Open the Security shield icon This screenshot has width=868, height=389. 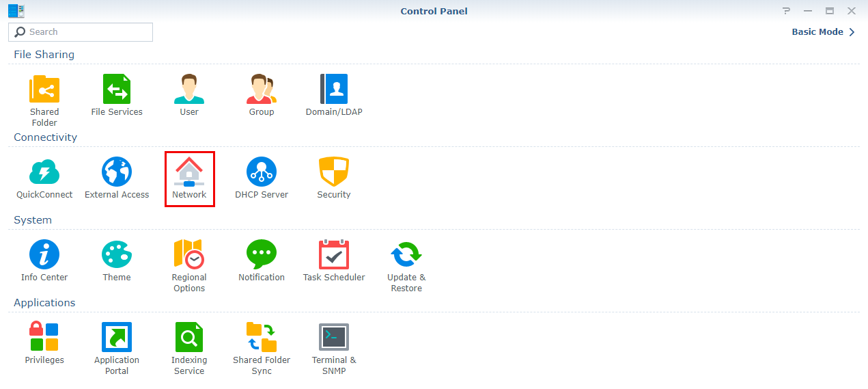coord(334,172)
